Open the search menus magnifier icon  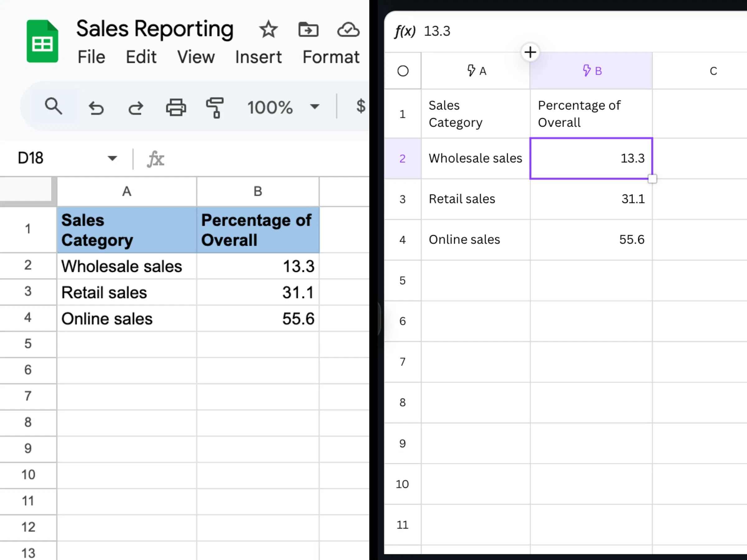53,107
